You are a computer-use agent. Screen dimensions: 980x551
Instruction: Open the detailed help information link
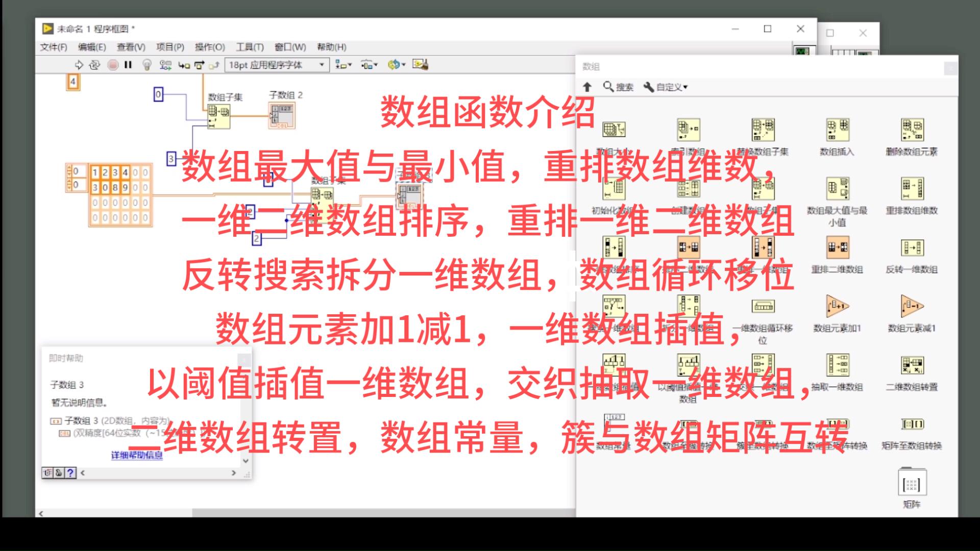coord(137,455)
